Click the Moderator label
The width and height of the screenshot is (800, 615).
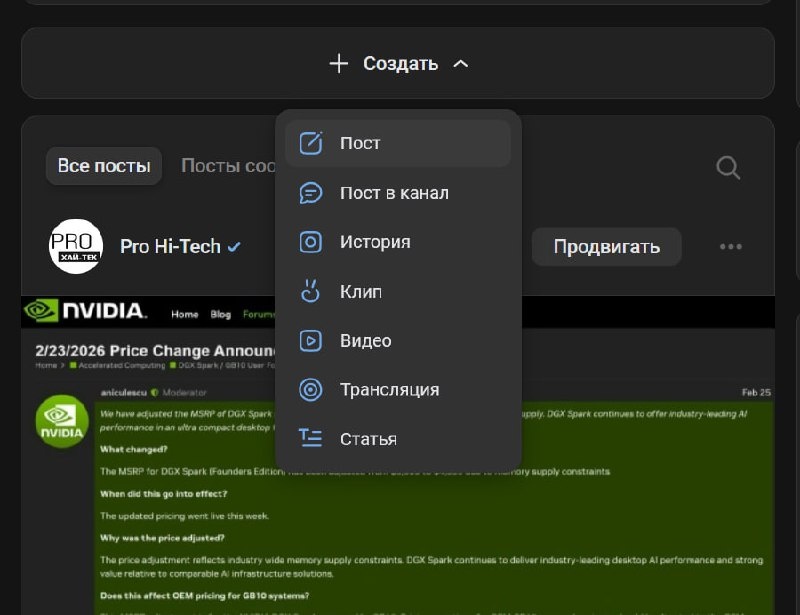(x=185, y=392)
